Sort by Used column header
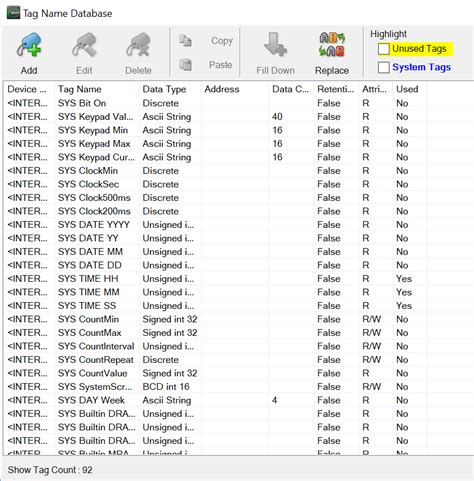Viewport: 474px width, 481px height. pyautogui.click(x=409, y=89)
